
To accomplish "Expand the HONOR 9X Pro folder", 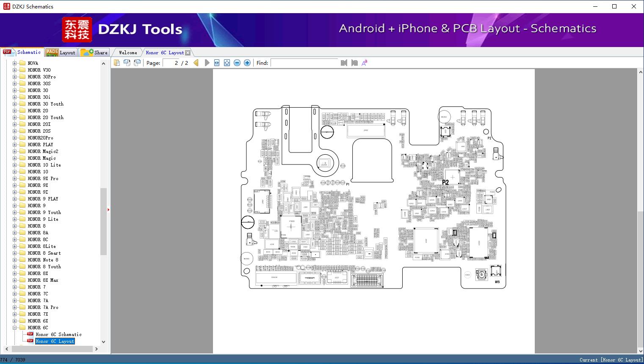I will point(14,178).
